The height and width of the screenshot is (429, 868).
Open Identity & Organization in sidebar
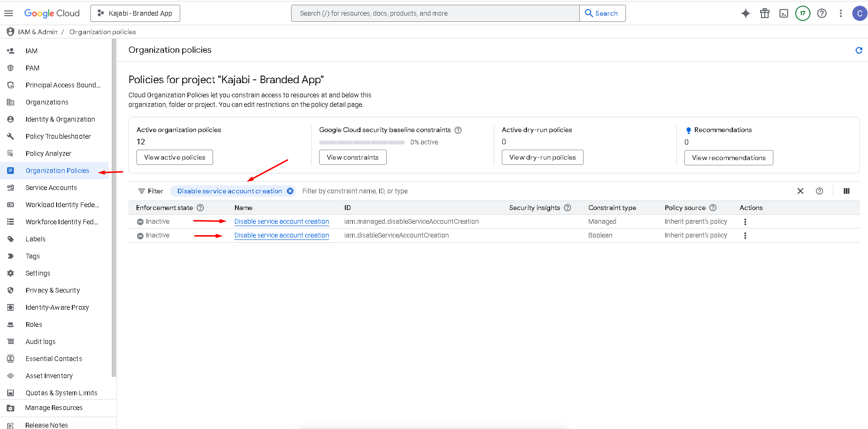click(55, 119)
